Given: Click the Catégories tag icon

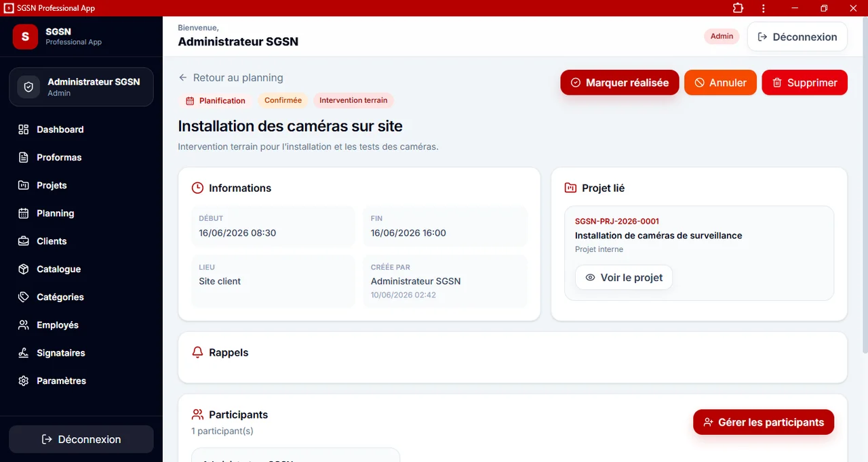Looking at the screenshot, I should [24, 297].
